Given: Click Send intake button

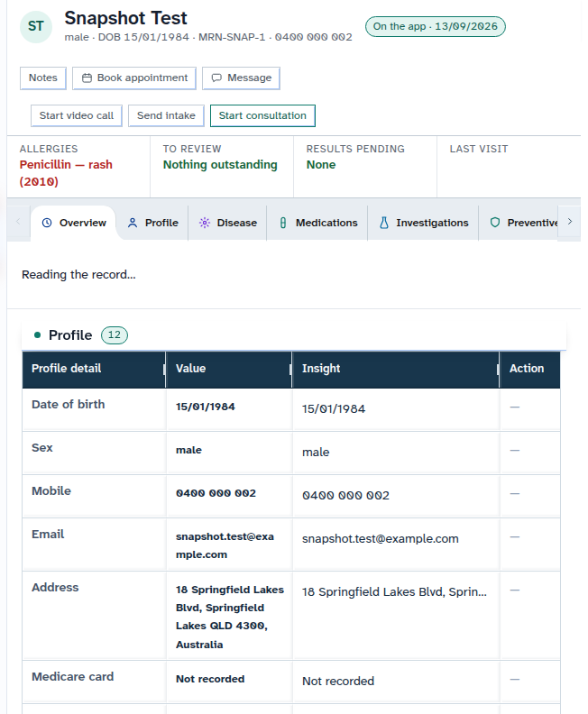Looking at the screenshot, I should pos(166,115).
